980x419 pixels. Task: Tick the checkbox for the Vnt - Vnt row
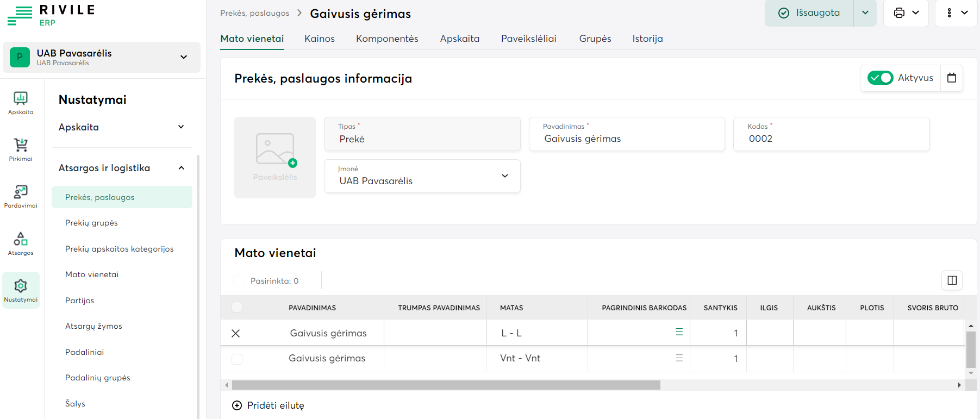click(x=237, y=359)
